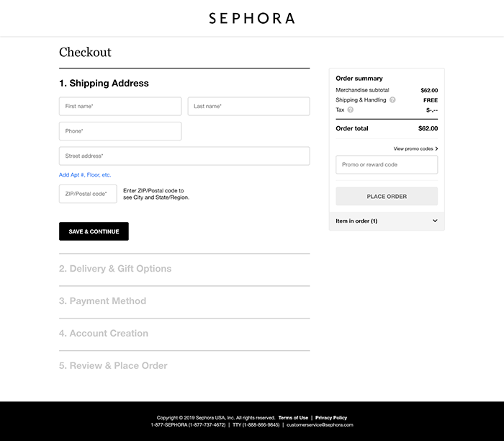
Task: Click the First name field
Action: [x=120, y=107]
